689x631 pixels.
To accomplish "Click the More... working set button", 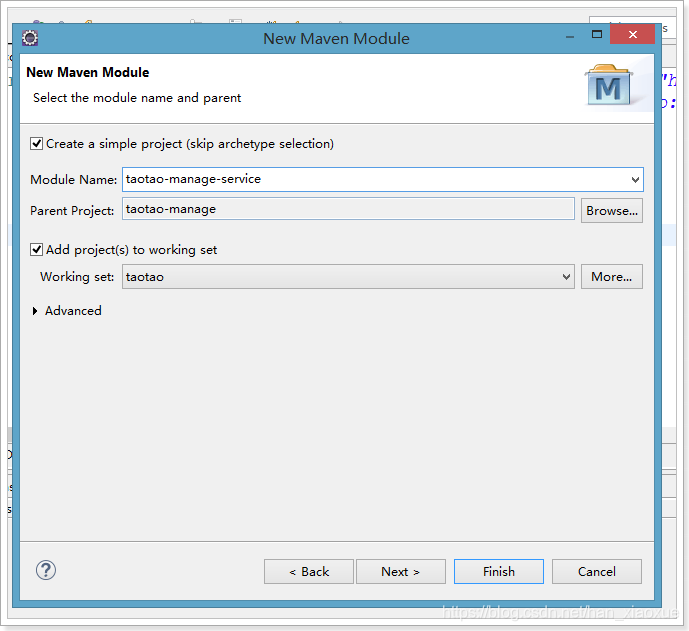I will 612,276.
